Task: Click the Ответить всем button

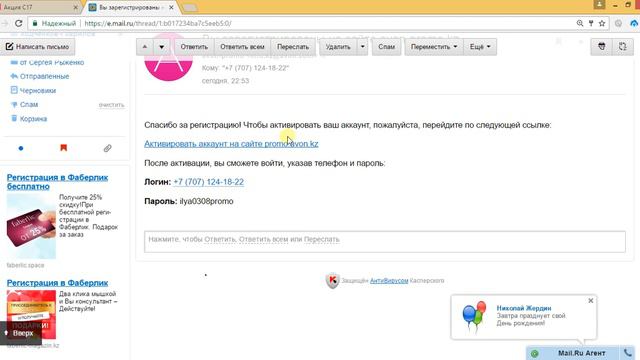Action: (x=242, y=47)
